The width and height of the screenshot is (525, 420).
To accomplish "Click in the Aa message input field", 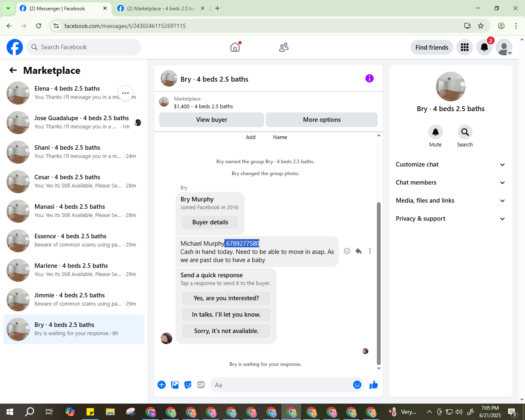I will [x=281, y=385].
